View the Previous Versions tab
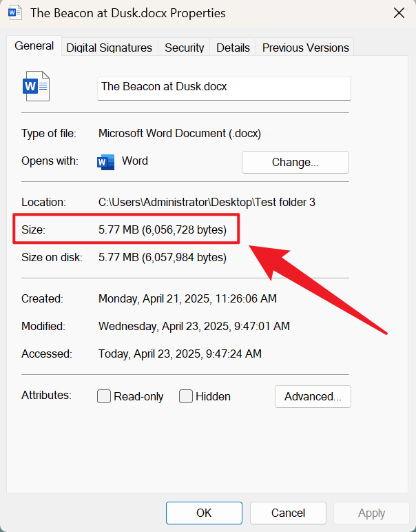Viewport: 416px width, 532px height. tap(305, 48)
